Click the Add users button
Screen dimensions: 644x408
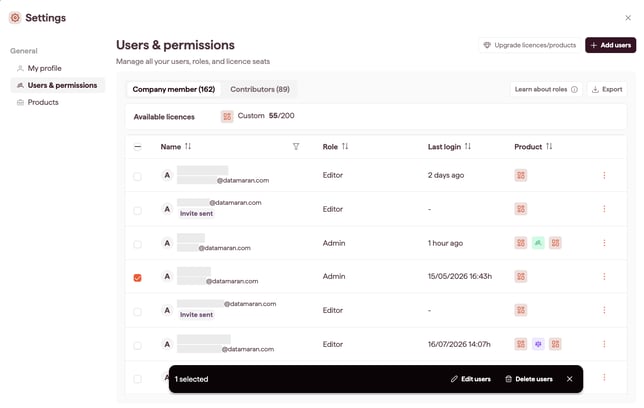tap(610, 45)
